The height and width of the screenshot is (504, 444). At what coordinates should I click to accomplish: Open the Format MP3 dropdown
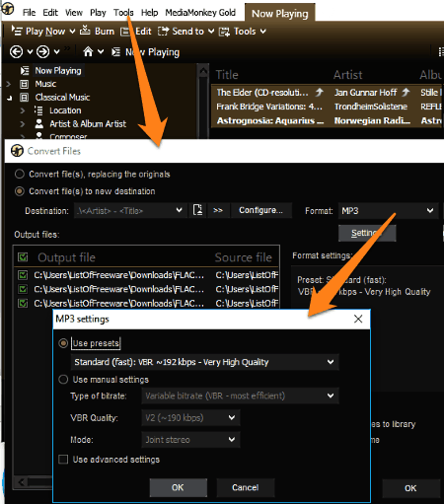388,210
